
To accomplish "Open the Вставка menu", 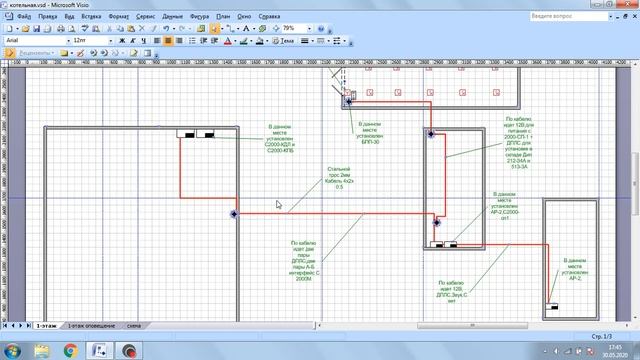I will (91, 16).
